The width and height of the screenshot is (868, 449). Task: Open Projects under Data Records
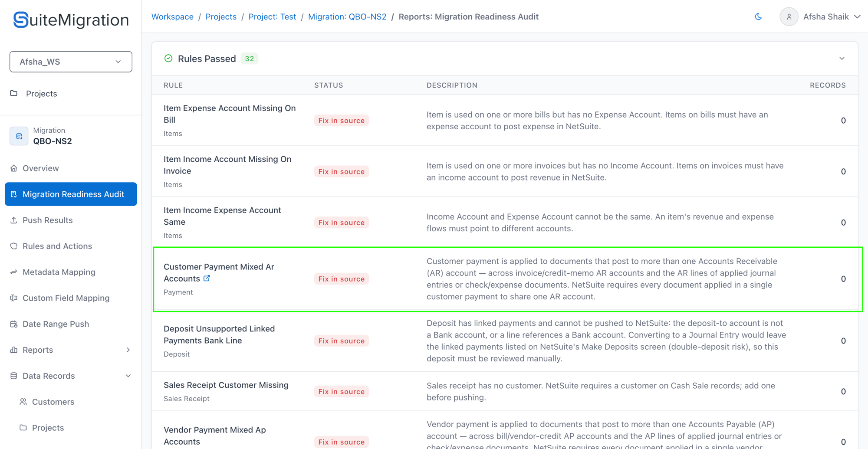48,428
